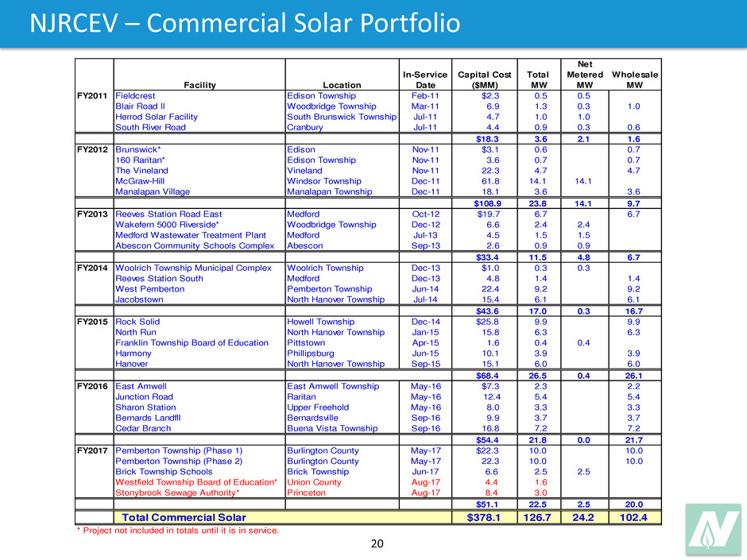This screenshot has height=560, width=747.
Task: Select the Sharon Station facility cell
Action: (x=145, y=407)
